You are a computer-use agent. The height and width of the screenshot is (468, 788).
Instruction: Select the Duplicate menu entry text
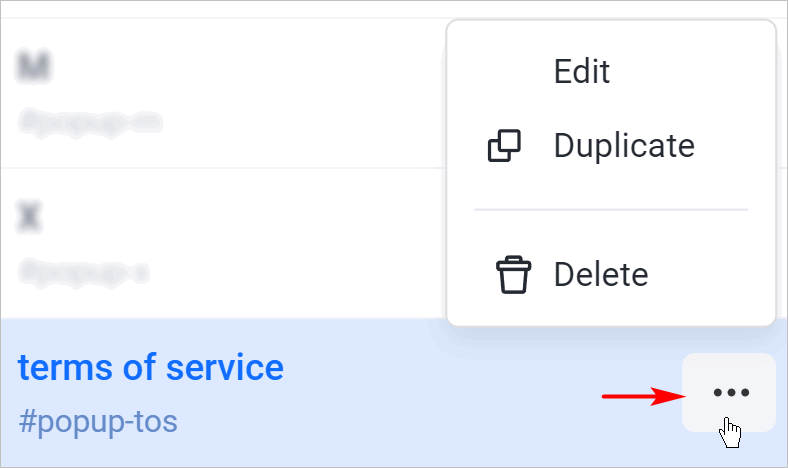(623, 146)
